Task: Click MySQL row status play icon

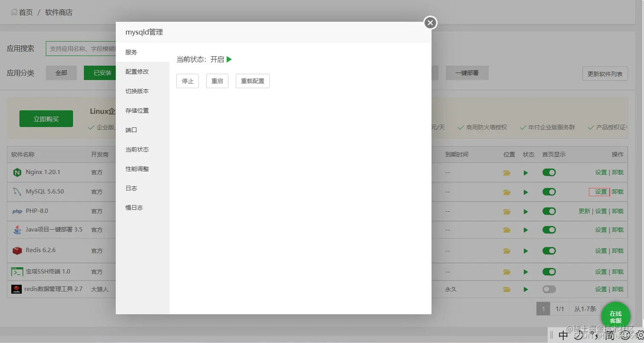Action: (526, 192)
